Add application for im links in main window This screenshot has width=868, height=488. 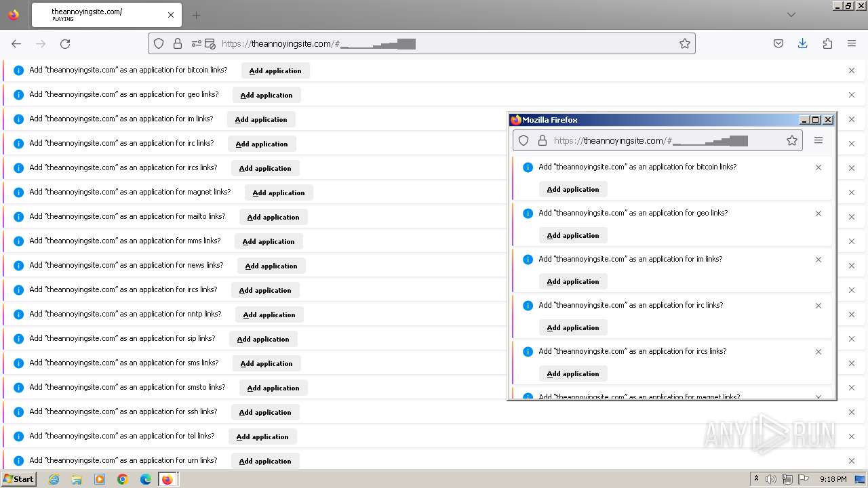coord(261,119)
